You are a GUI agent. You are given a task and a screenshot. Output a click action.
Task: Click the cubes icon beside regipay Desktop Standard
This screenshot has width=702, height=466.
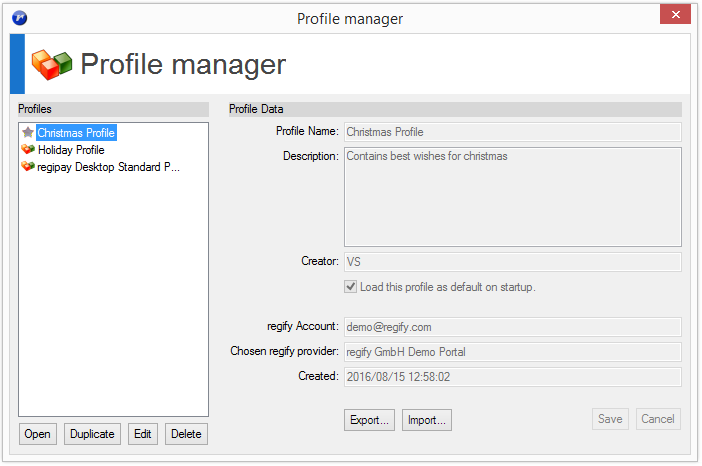click(x=28, y=167)
